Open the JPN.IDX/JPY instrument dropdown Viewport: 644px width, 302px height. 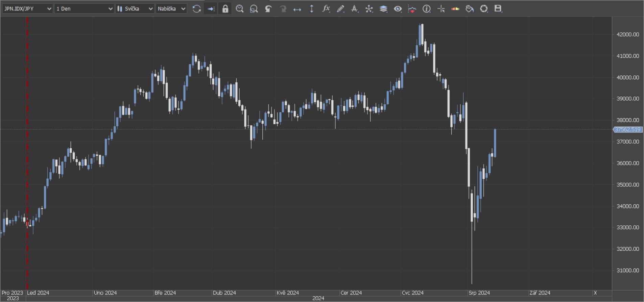click(x=27, y=9)
